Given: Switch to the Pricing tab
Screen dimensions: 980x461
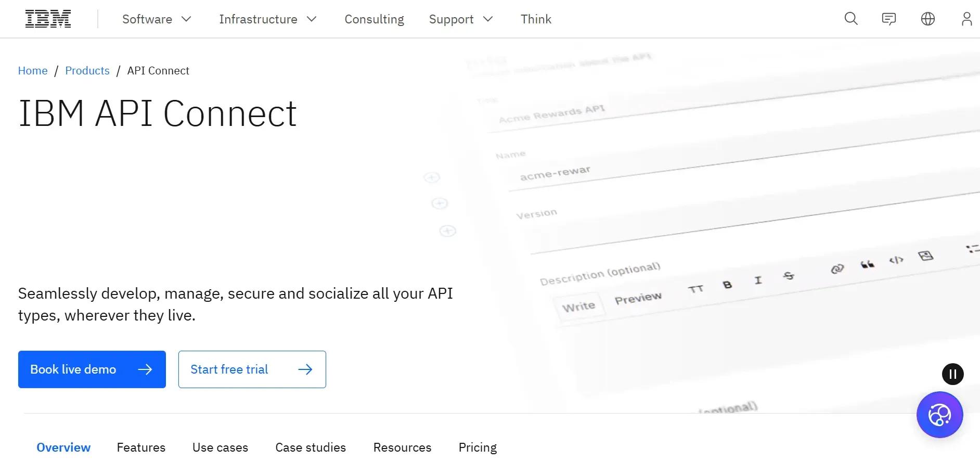Looking at the screenshot, I should tap(478, 447).
